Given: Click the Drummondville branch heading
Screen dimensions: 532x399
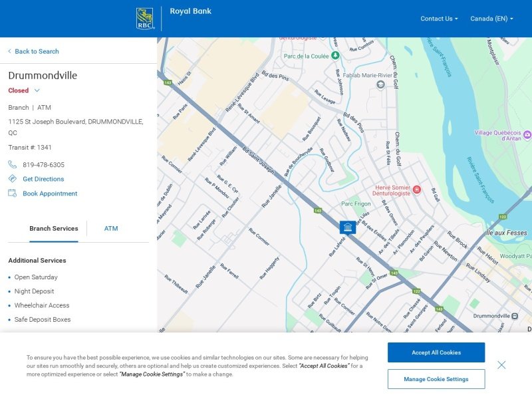Looking at the screenshot, I should point(43,75).
